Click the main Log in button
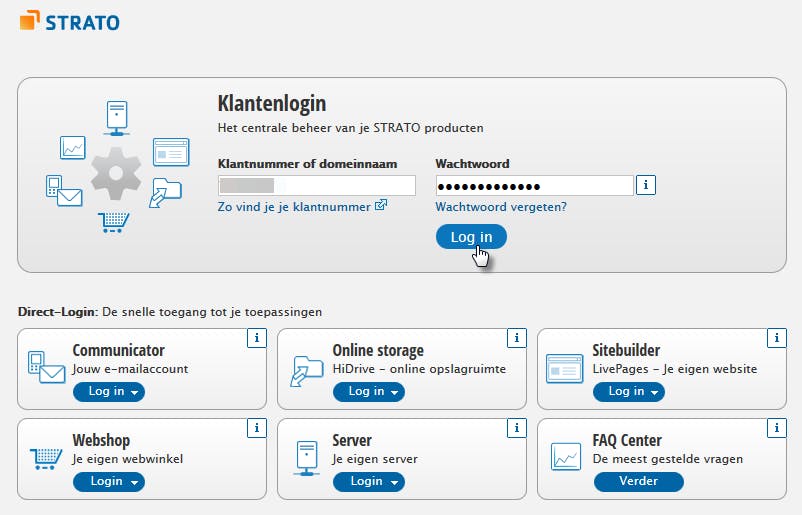802x515 pixels. [471, 237]
